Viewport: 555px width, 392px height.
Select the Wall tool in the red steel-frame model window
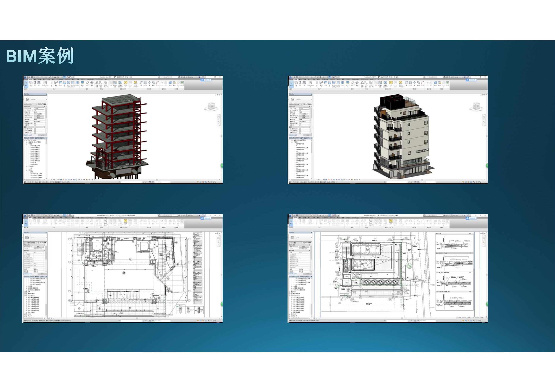click(x=31, y=83)
